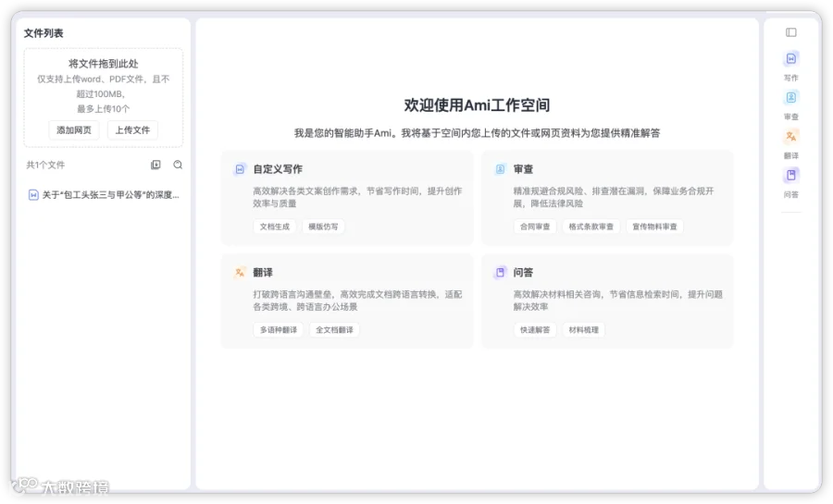Select the 文档生成 tag

(x=275, y=227)
